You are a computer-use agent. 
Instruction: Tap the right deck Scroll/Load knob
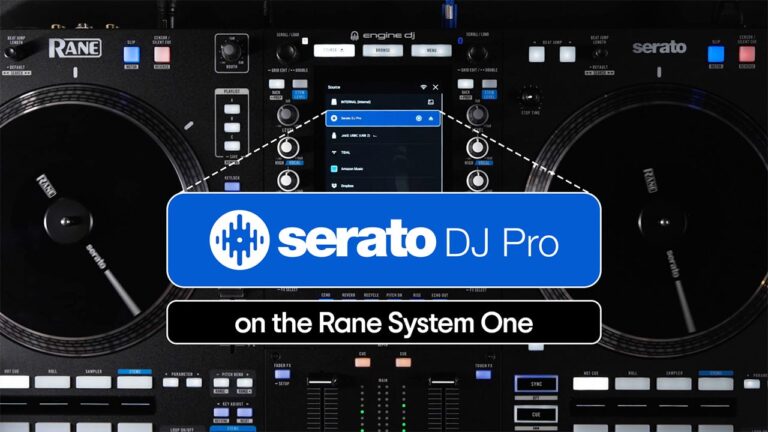coord(477,53)
